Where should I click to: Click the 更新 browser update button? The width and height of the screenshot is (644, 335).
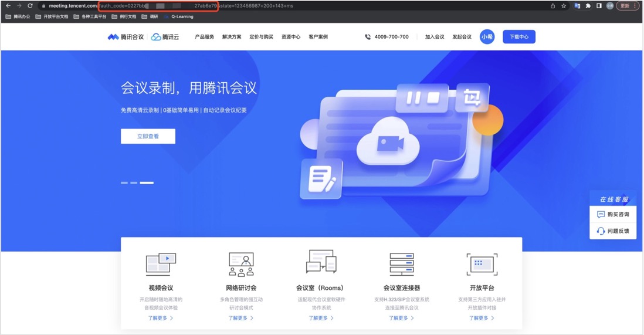(627, 6)
